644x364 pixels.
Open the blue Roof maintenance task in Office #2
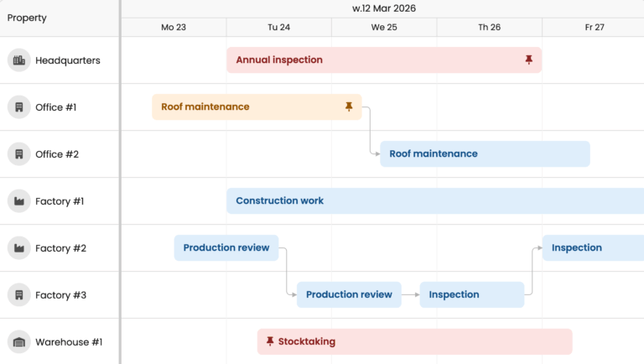pyautogui.click(x=485, y=154)
